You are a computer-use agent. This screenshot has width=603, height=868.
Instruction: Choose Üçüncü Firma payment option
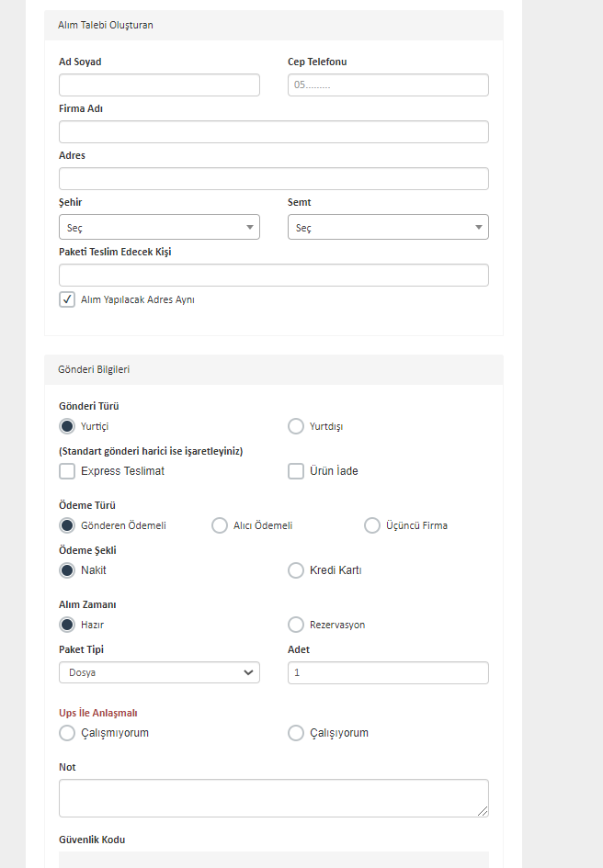click(x=372, y=525)
